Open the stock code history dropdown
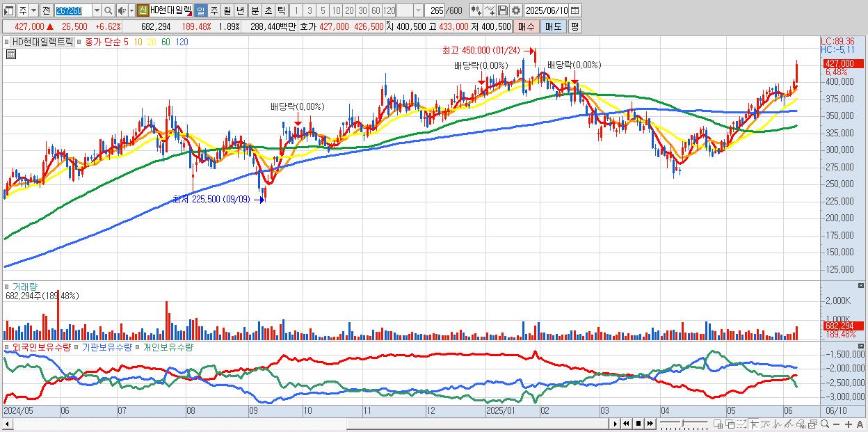The width and height of the screenshot is (868, 432). click(97, 10)
